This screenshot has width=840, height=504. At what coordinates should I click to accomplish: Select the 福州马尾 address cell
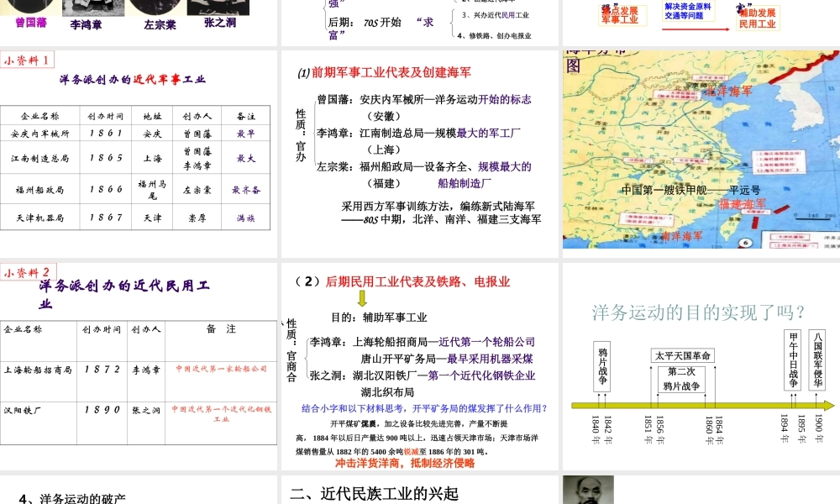click(152, 190)
